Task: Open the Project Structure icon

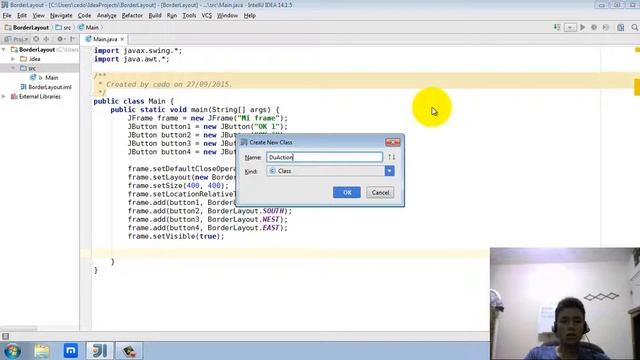Action: [x=620, y=27]
